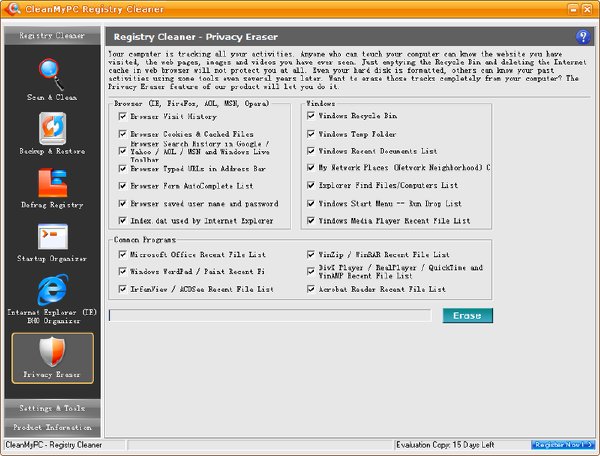Image resolution: width=600 pixels, height=456 pixels.
Task: Toggle WinZip / WinRAR Recent File List
Action: point(311,254)
